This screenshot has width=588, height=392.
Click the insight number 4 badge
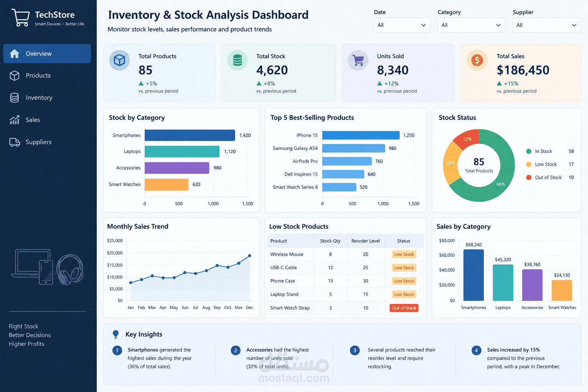click(476, 350)
